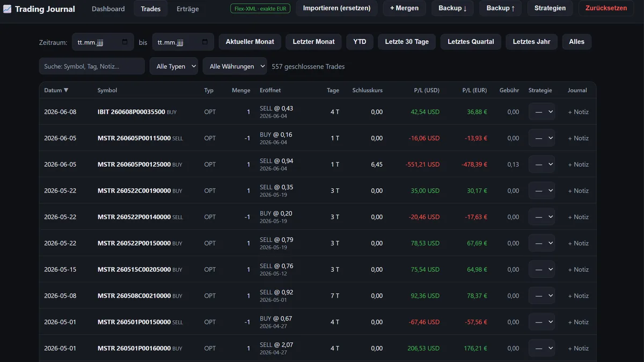Click the Trading Journal chart logo icon
The width and height of the screenshot is (644, 362).
pyautogui.click(x=7, y=9)
